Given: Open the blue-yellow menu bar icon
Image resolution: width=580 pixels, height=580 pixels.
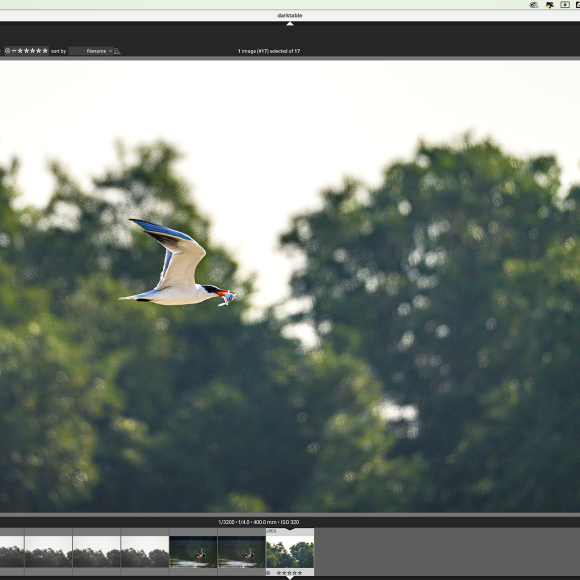Looking at the screenshot, I should pos(550,5).
